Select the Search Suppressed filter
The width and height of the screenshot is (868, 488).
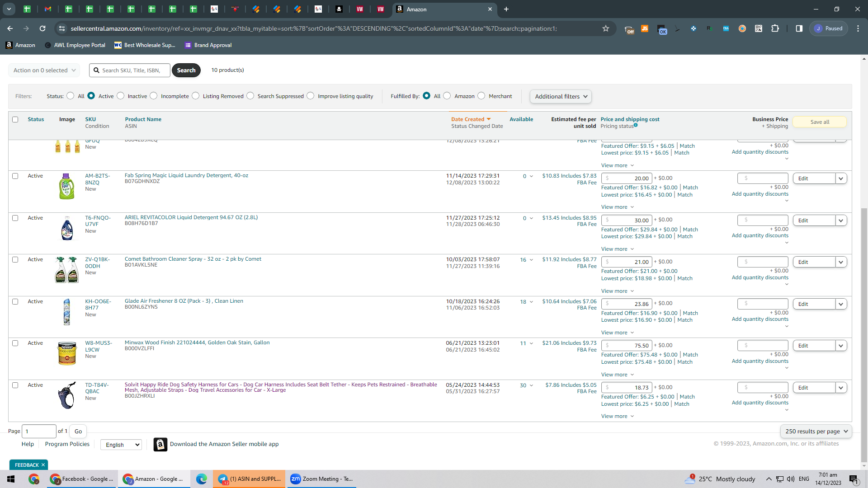coord(250,96)
